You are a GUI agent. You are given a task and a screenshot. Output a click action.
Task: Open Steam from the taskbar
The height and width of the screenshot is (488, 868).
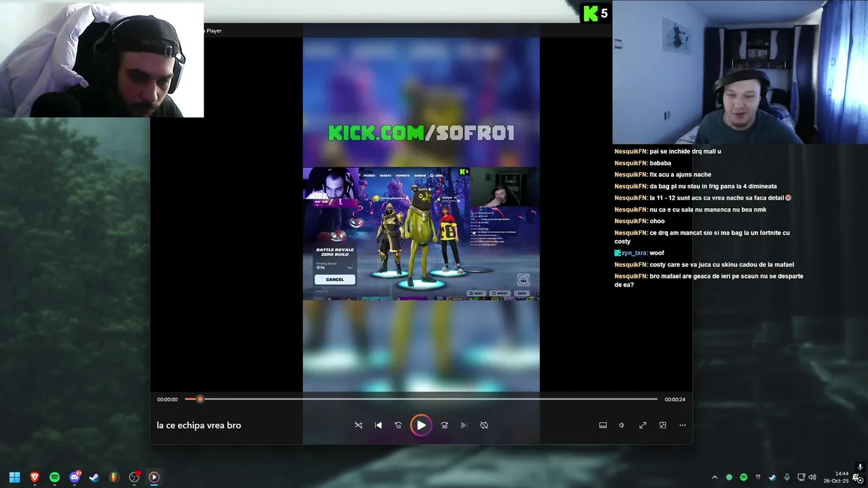point(94,477)
